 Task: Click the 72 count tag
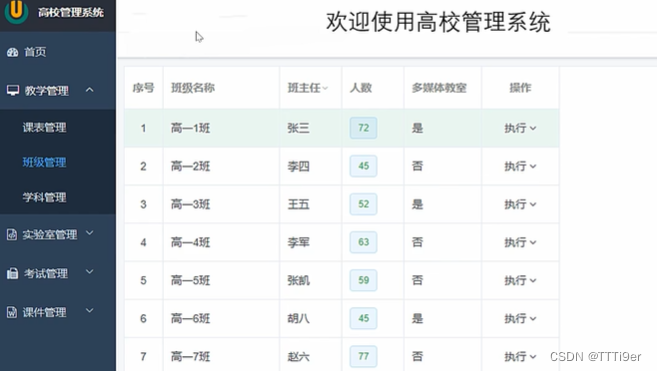click(363, 128)
